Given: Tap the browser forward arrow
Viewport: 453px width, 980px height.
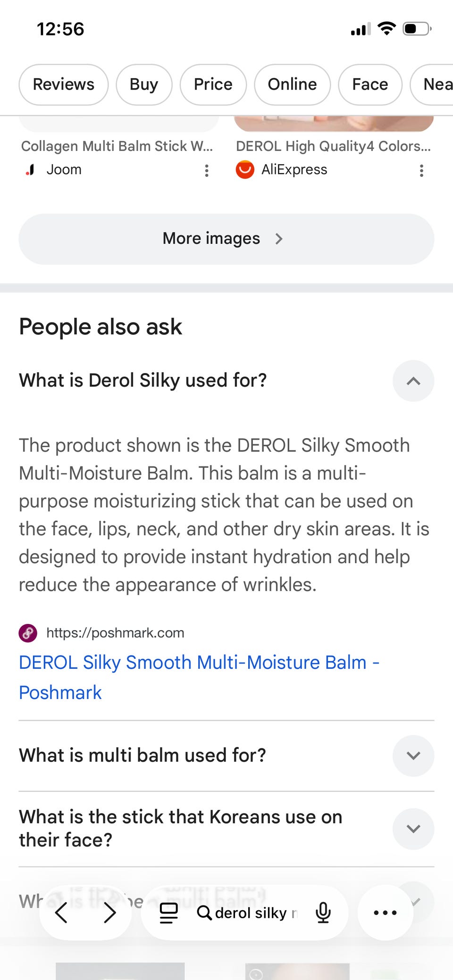Looking at the screenshot, I should [x=109, y=913].
